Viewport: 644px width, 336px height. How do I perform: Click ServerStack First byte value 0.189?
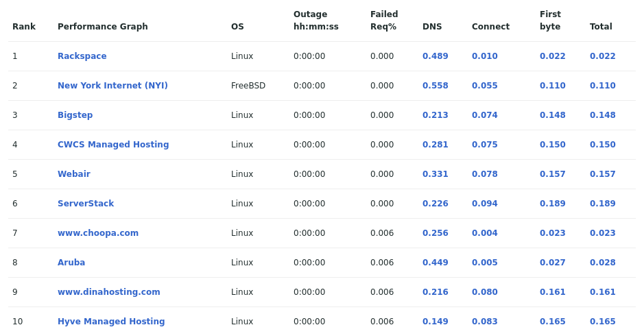click(x=552, y=204)
